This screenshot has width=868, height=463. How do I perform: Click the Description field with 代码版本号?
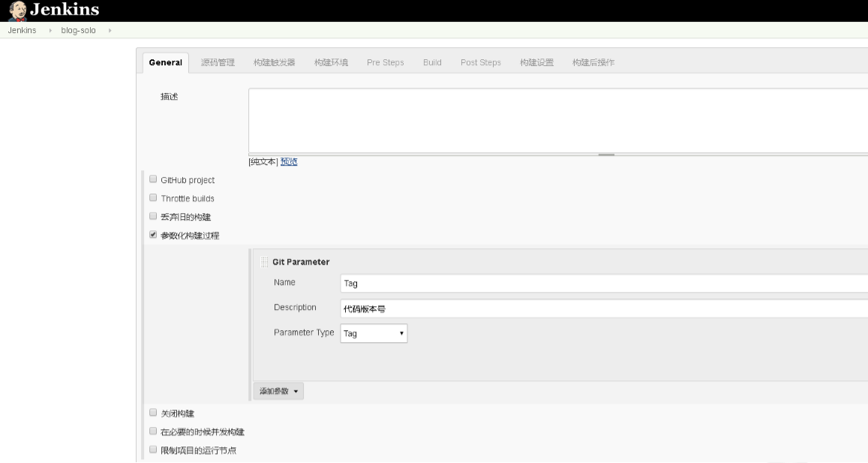(604, 308)
